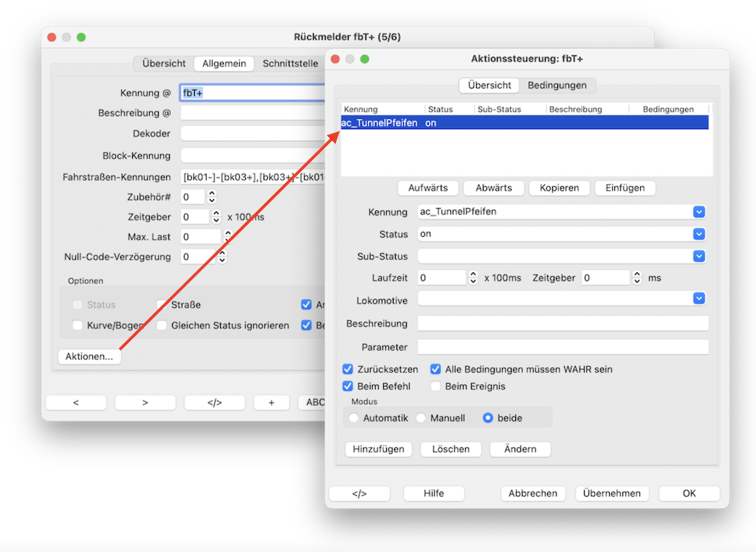Click the XML </> button in Aktionssteuerung dialog
Viewport: 756px width, 552px height.
[x=359, y=494]
